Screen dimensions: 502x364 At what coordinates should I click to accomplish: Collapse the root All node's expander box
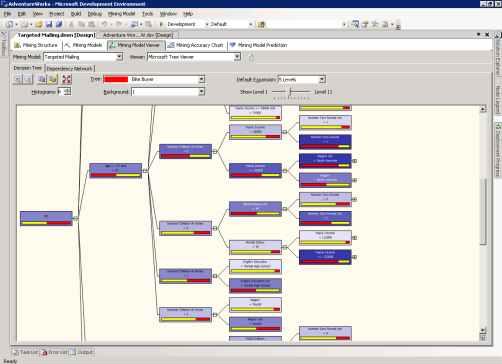(75, 219)
